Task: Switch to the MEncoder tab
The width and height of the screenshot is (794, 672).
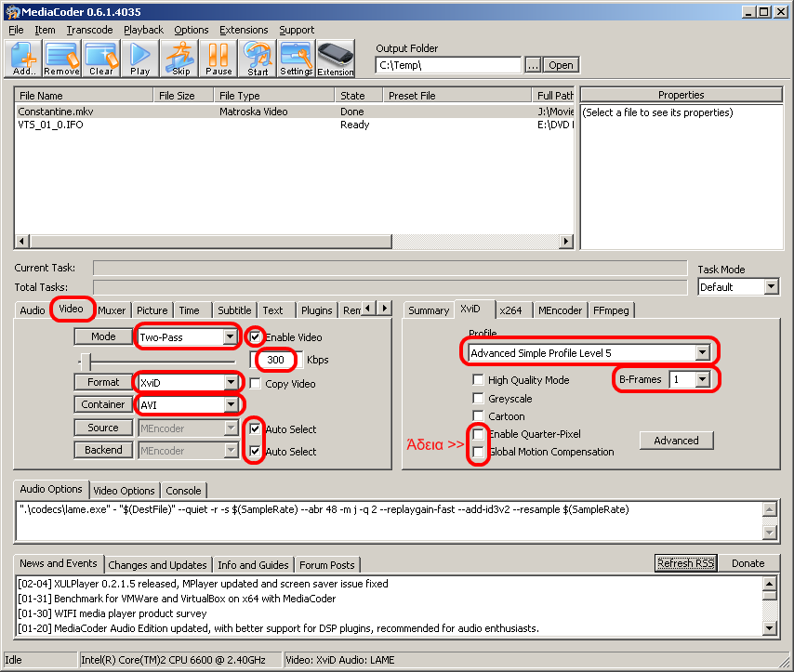Action: pyautogui.click(x=560, y=310)
